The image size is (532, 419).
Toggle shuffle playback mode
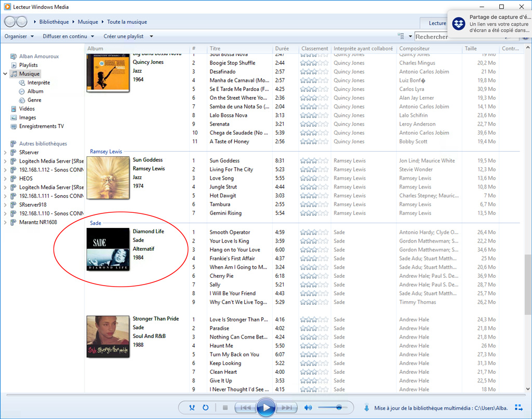[192, 408]
